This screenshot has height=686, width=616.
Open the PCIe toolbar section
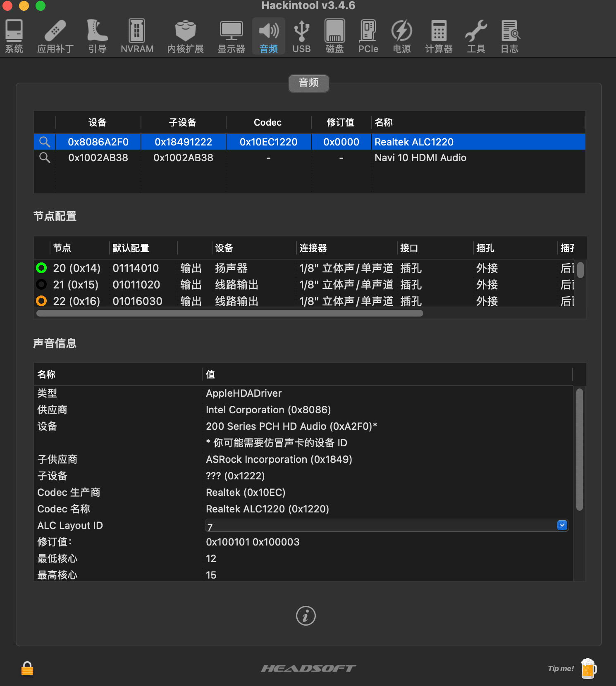click(x=368, y=36)
